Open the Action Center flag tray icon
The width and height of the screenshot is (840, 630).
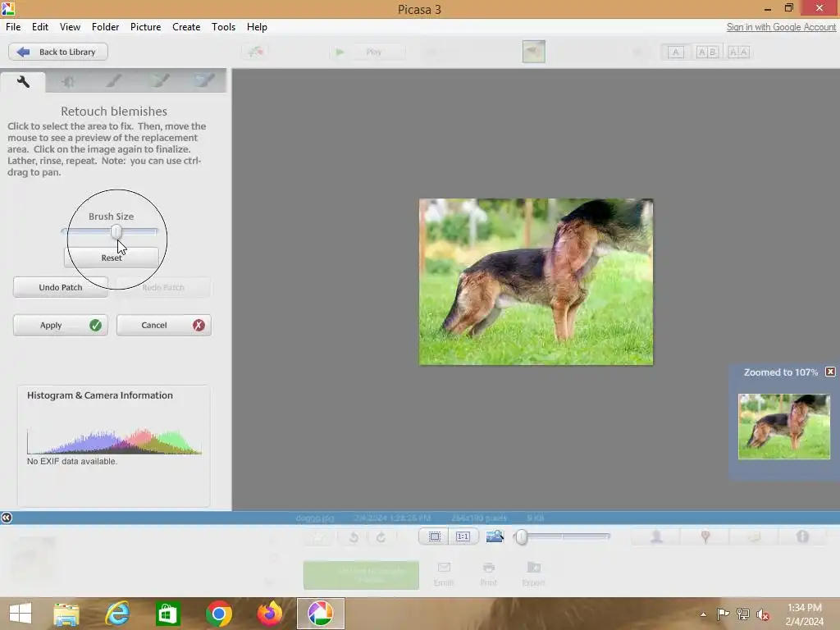coord(723,614)
